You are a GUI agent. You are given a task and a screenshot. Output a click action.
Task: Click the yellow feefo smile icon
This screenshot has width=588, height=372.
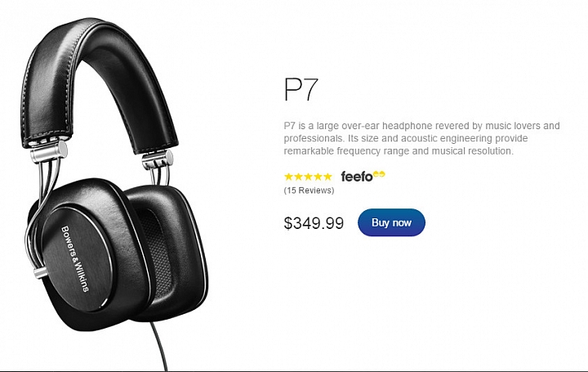pos(379,174)
